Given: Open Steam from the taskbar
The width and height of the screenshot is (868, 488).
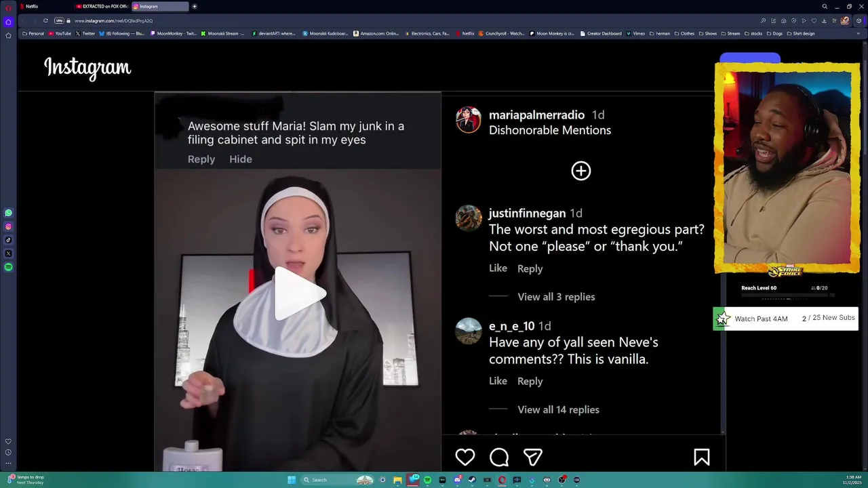Looking at the screenshot, I should coord(472,480).
